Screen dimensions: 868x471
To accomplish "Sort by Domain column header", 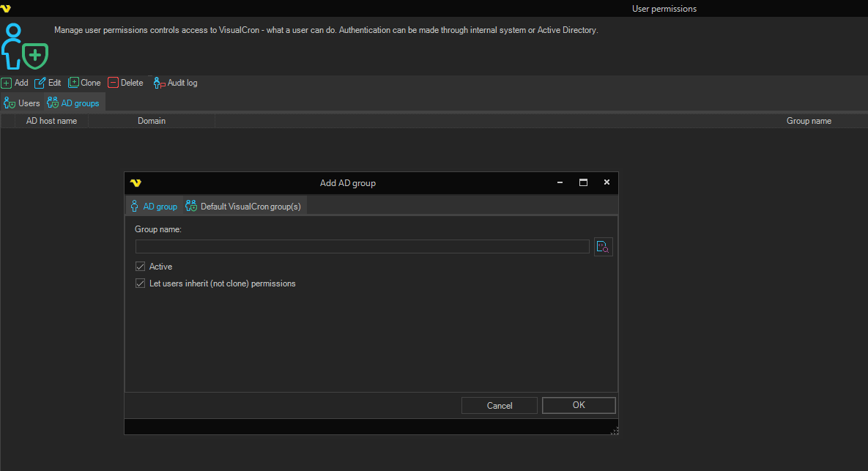I will [152, 121].
